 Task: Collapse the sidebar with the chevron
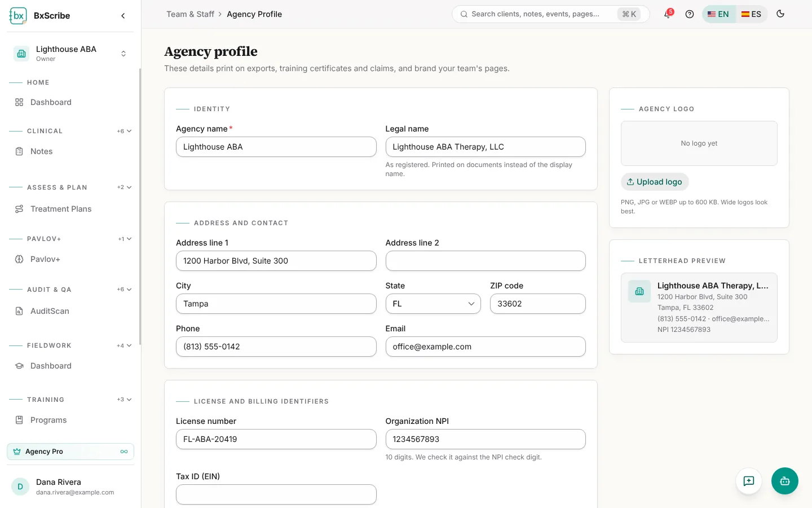point(123,16)
